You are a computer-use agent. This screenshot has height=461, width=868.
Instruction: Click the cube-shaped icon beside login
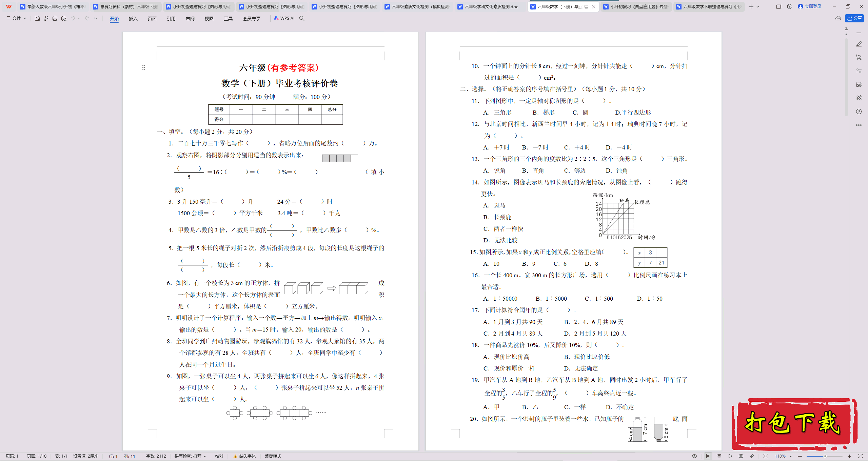(790, 6)
